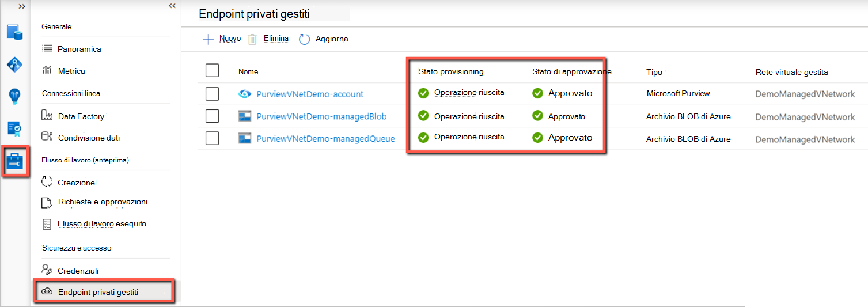Click the Stato di approvazione column header
Screen dimensions: 868x307
[x=571, y=72]
